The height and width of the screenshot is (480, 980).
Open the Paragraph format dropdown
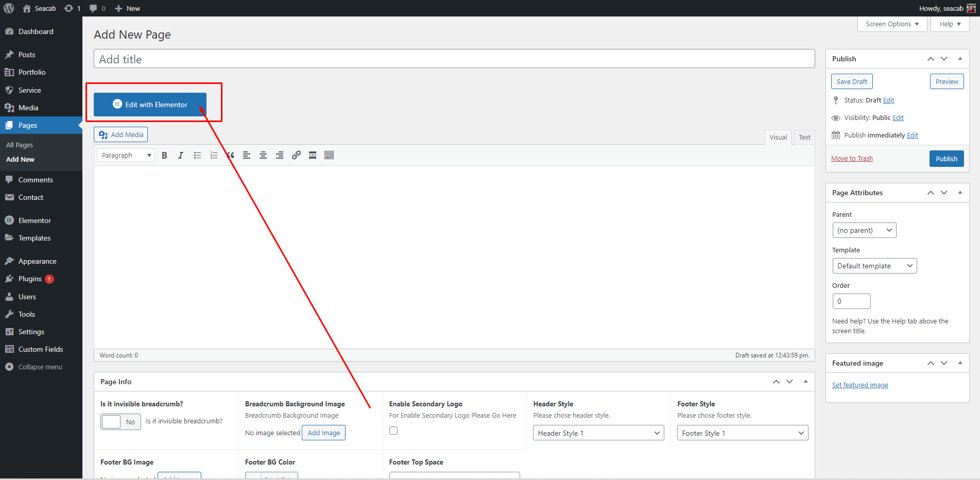(126, 156)
